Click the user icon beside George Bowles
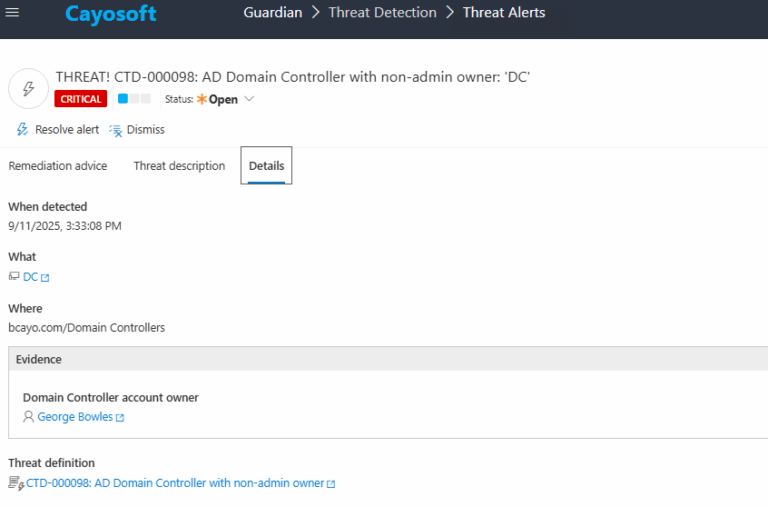The image size is (768, 507). [x=28, y=417]
